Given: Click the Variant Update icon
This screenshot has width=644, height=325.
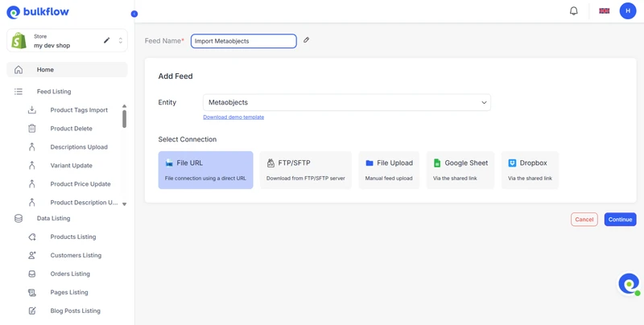Looking at the screenshot, I should click(32, 166).
